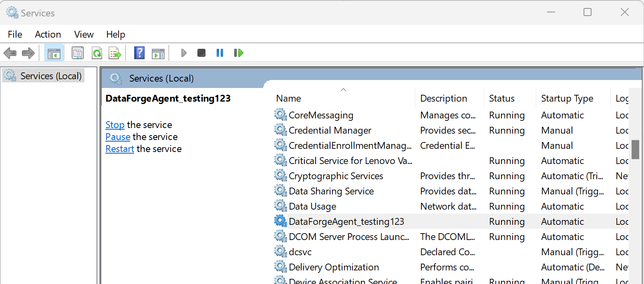Open the View menu

coord(84,34)
